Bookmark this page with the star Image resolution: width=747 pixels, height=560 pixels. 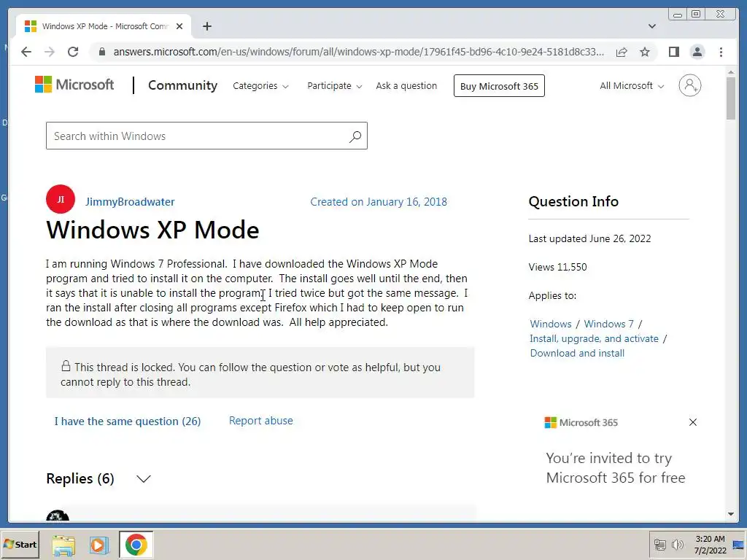tap(645, 52)
